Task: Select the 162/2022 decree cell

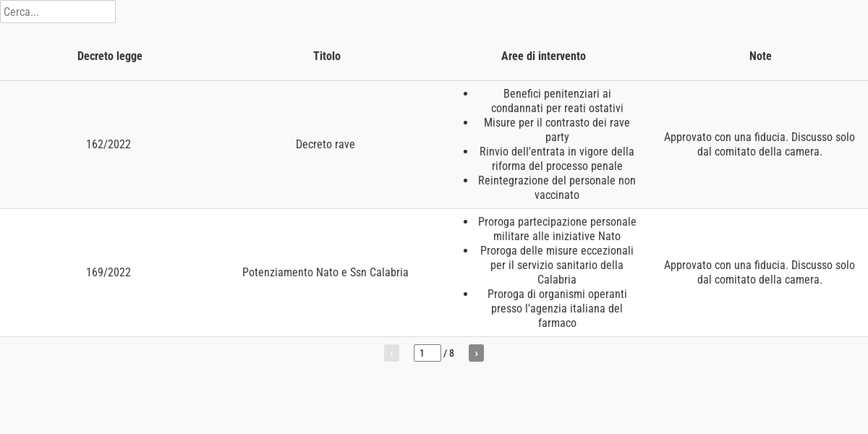Action: pos(109,145)
